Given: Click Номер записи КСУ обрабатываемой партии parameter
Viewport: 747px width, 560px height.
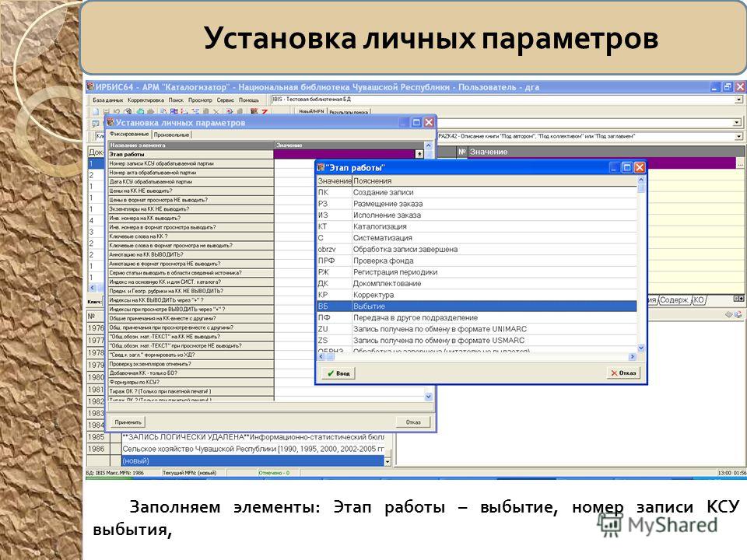Looking at the screenshot, I should [x=191, y=163].
